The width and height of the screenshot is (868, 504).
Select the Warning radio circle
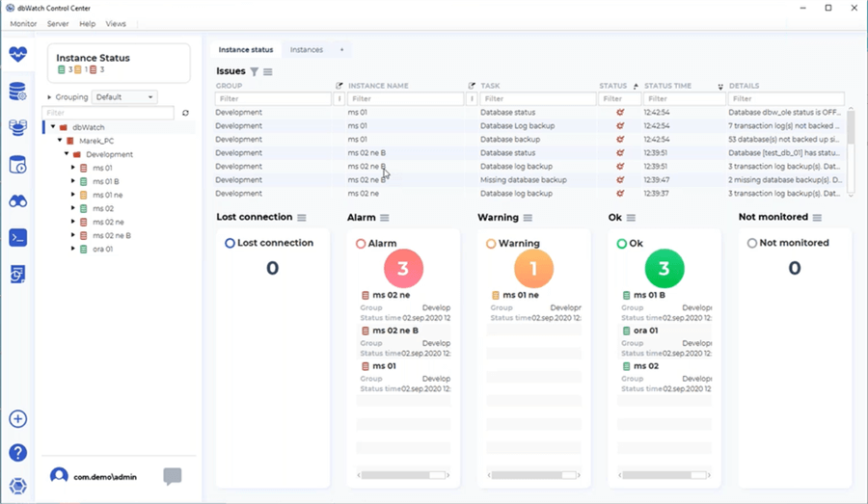(491, 244)
